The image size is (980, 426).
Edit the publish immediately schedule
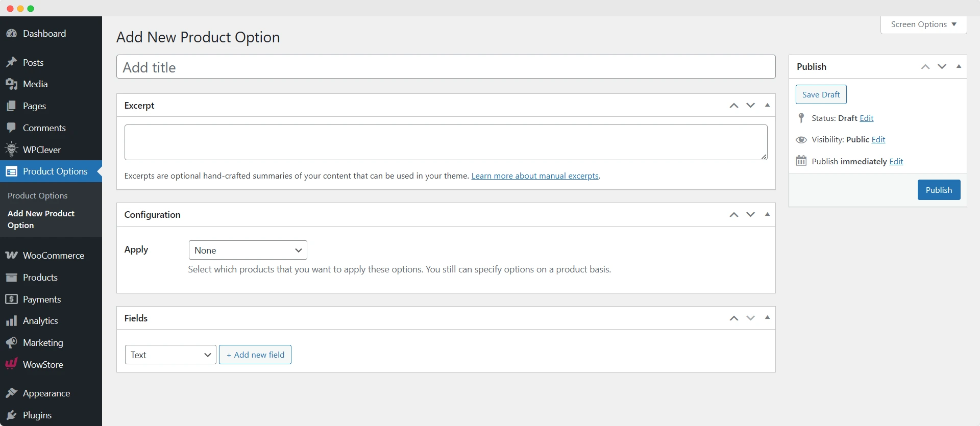pos(896,162)
